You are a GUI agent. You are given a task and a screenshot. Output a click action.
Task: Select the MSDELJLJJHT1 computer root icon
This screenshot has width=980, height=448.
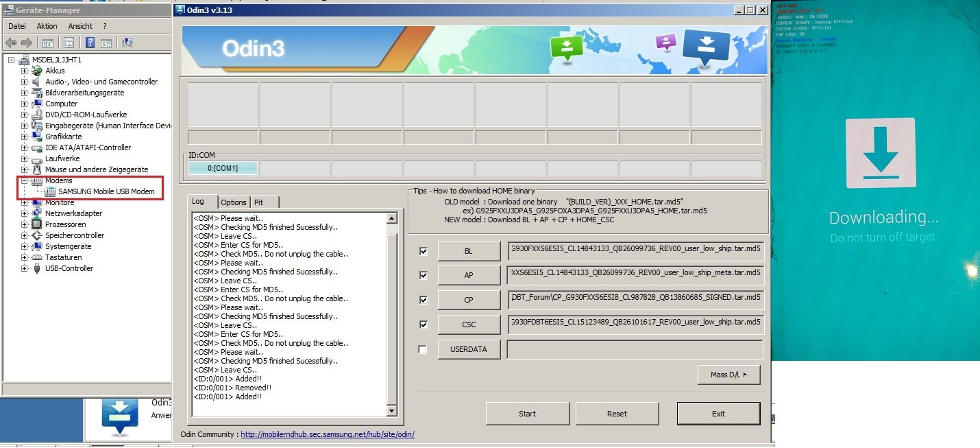(24, 60)
